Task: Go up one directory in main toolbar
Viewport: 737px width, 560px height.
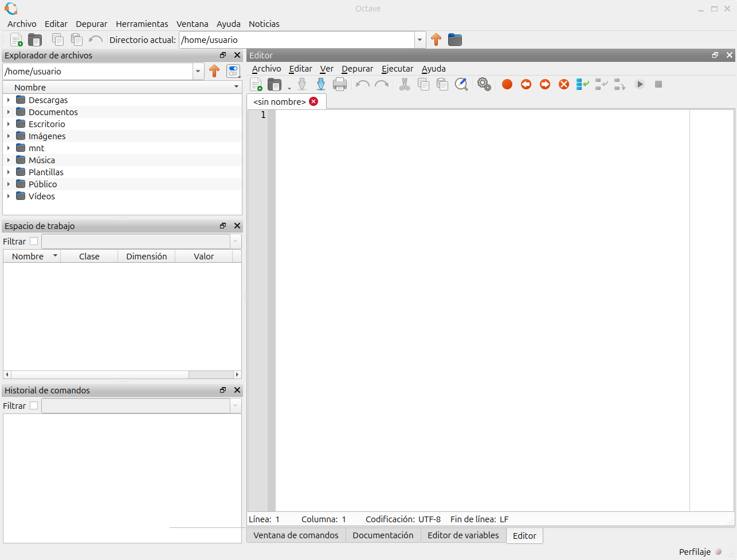Action: [436, 40]
